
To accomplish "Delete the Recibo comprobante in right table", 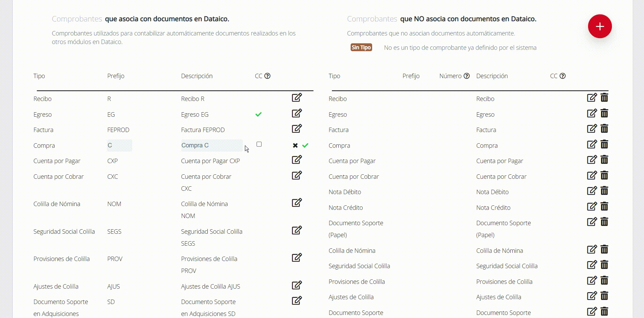I will (x=604, y=98).
